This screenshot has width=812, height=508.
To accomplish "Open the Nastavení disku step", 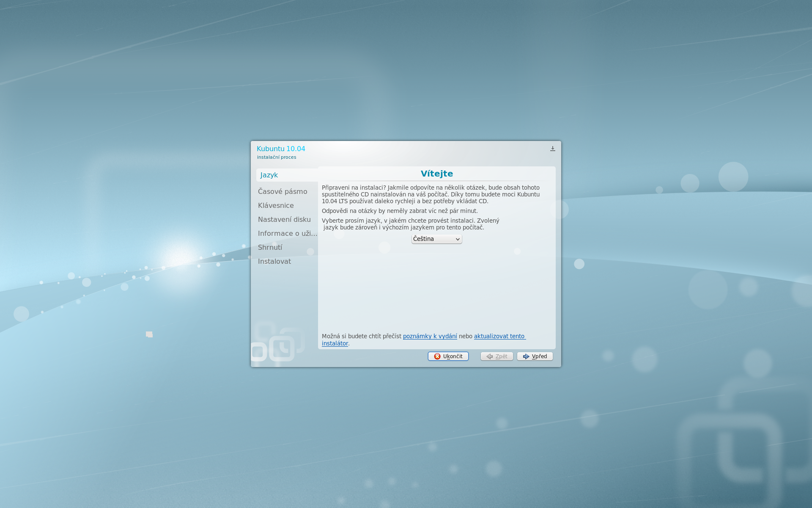I will [x=284, y=219].
